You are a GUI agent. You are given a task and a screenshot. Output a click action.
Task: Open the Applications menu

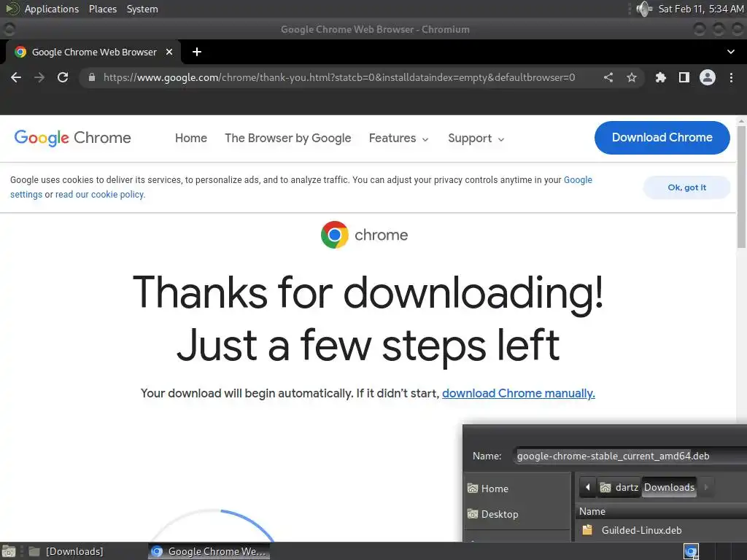point(52,9)
